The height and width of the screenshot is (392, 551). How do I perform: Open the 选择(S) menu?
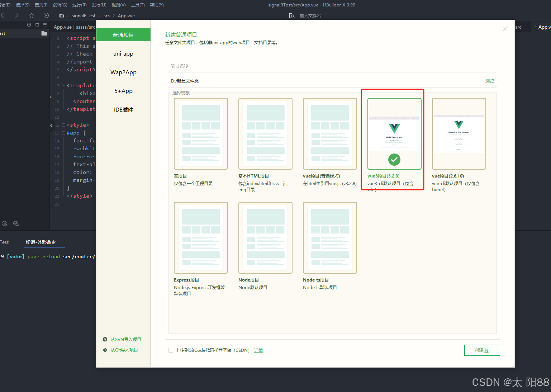pyautogui.click(x=23, y=5)
